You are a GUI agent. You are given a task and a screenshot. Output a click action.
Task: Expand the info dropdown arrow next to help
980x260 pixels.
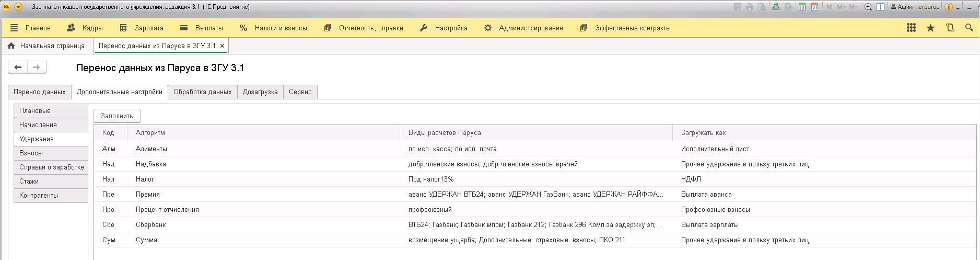point(958,8)
